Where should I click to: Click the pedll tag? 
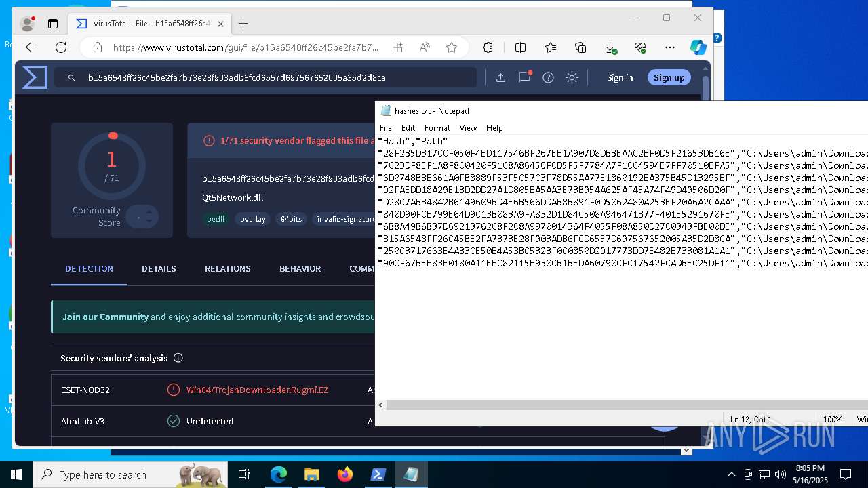216,219
